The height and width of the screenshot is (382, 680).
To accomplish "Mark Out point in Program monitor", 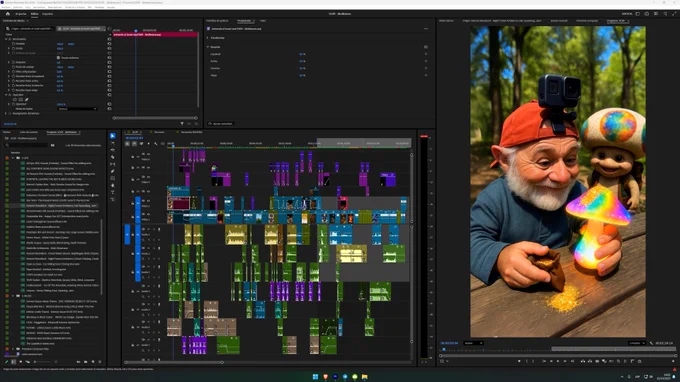I will coord(533,361).
